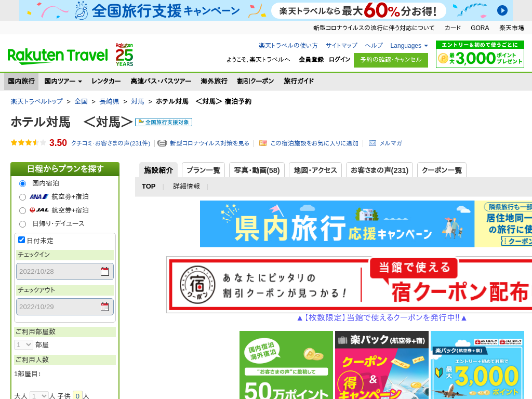Screen dimensions: 532x399
Task: Click この宿泊施設をお気に入りに追加 link
Action: [x=314, y=143]
